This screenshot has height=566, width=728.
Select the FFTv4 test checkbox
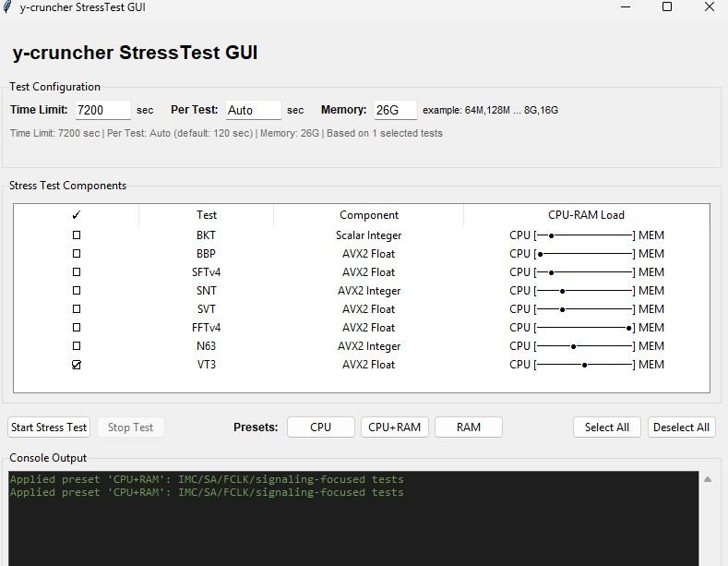[x=77, y=328]
